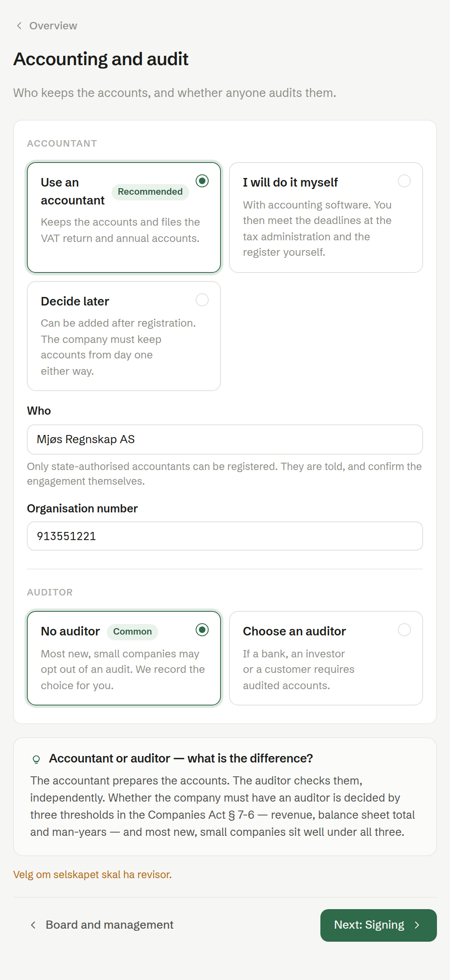Viewport: 450px width, 980px height.
Task: Select the Choose an auditor radio
Action: point(404,630)
